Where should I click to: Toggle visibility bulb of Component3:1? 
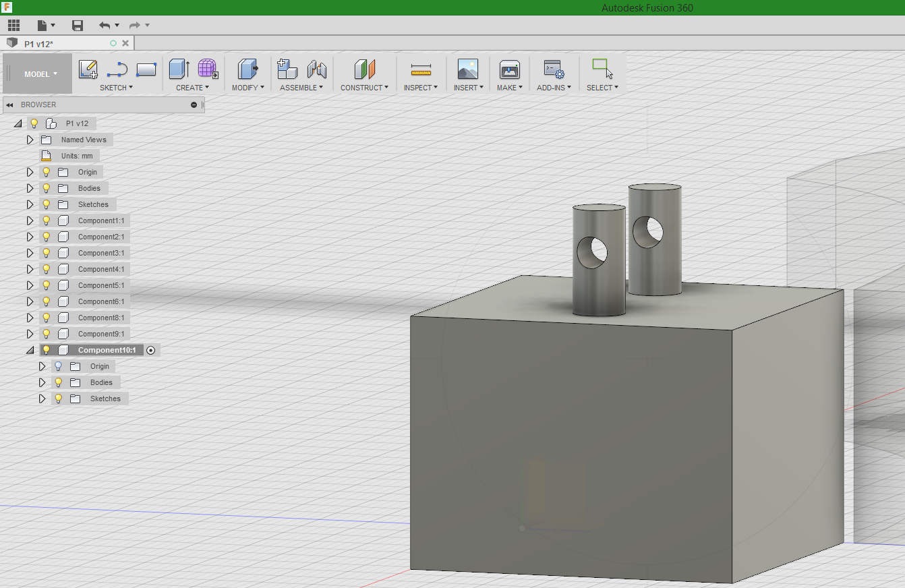(x=46, y=253)
